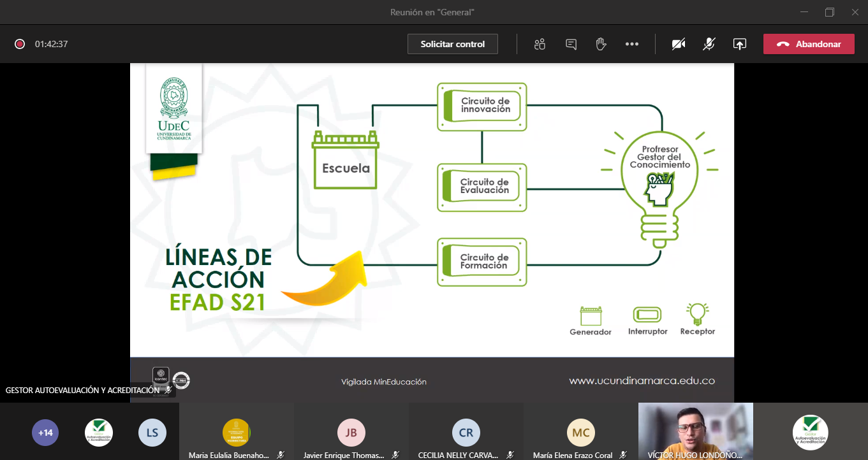The image size is (868, 460).
Task: Open the +14 additional participants bubble
Action: pos(45,433)
